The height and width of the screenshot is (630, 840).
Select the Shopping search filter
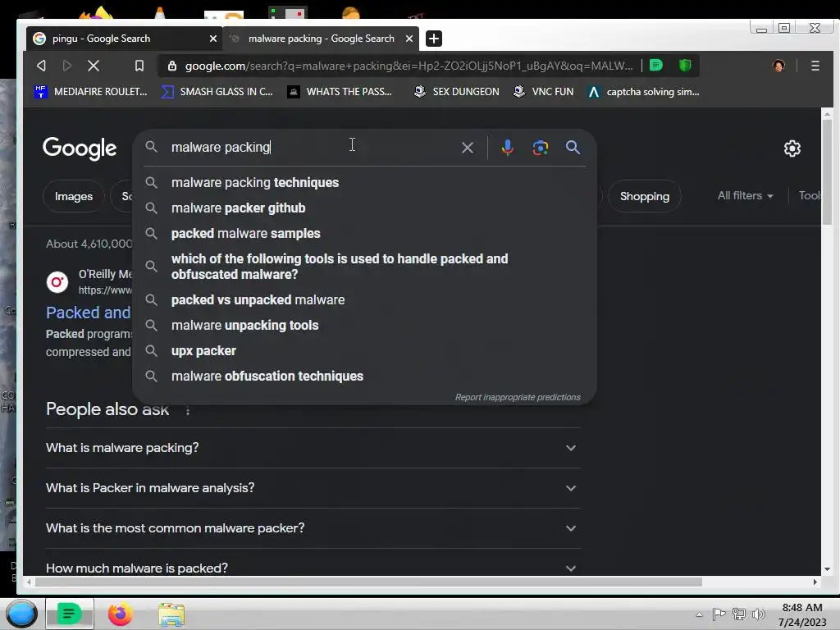point(645,197)
